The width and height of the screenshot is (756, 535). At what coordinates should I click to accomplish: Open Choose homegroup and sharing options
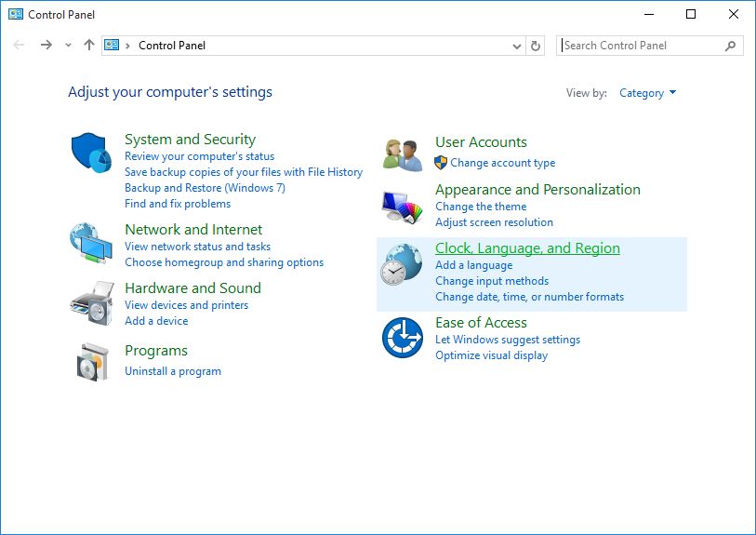224,262
